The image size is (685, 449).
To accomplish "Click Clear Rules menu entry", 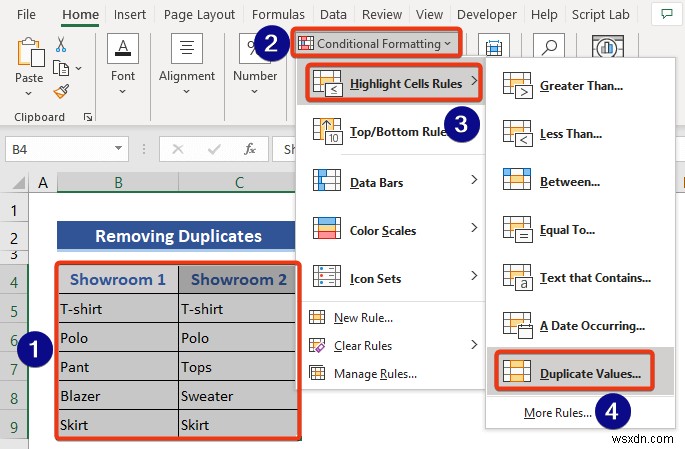I will (391, 345).
